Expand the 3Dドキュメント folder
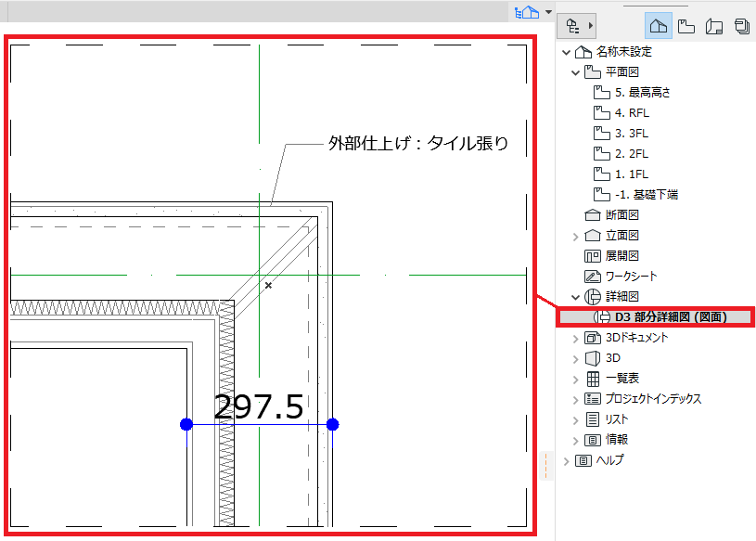Image resolution: width=756 pixels, height=541 pixels. pos(575,339)
